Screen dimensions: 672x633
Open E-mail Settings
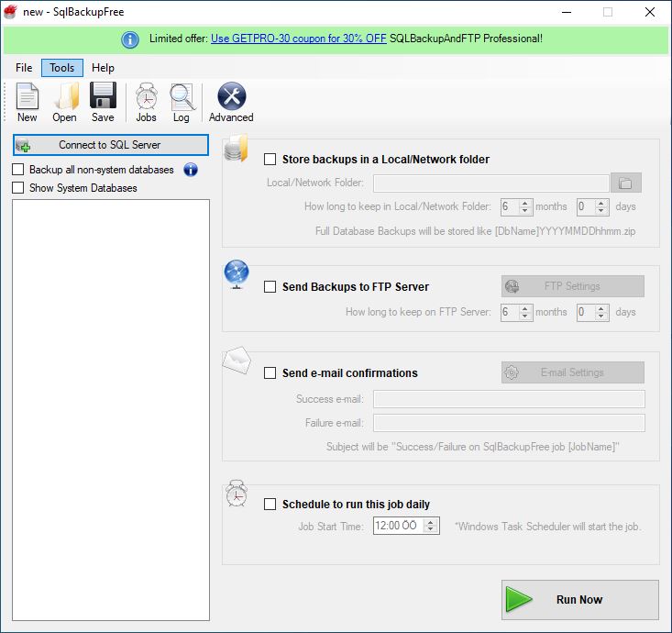573,372
